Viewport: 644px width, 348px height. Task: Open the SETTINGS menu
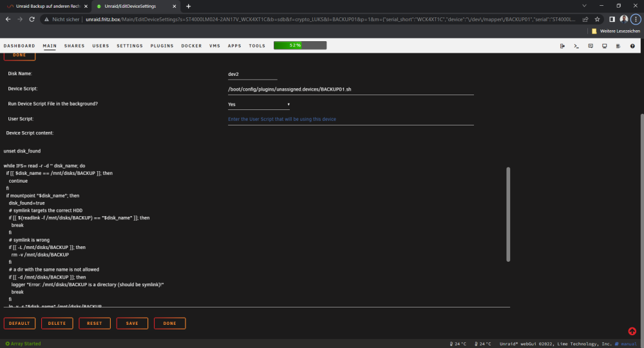point(130,46)
